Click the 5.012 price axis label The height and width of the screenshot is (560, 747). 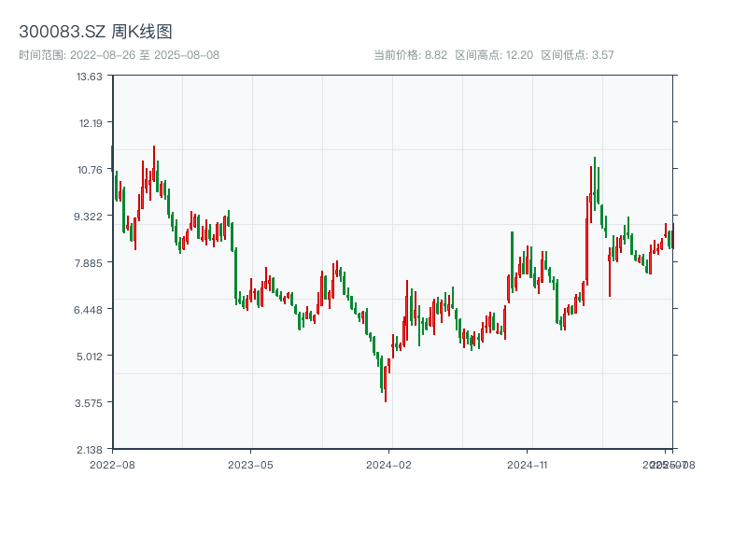tap(90, 357)
